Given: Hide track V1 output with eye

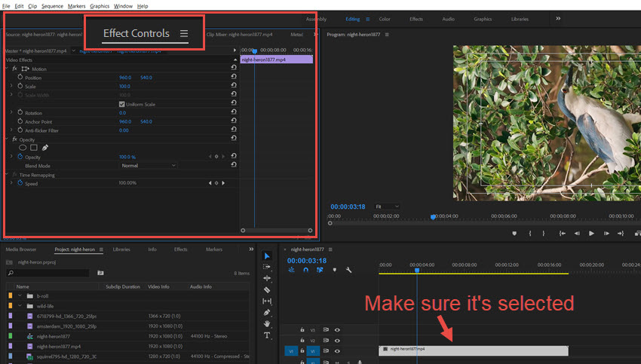Looking at the screenshot, I should tap(337, 351).
